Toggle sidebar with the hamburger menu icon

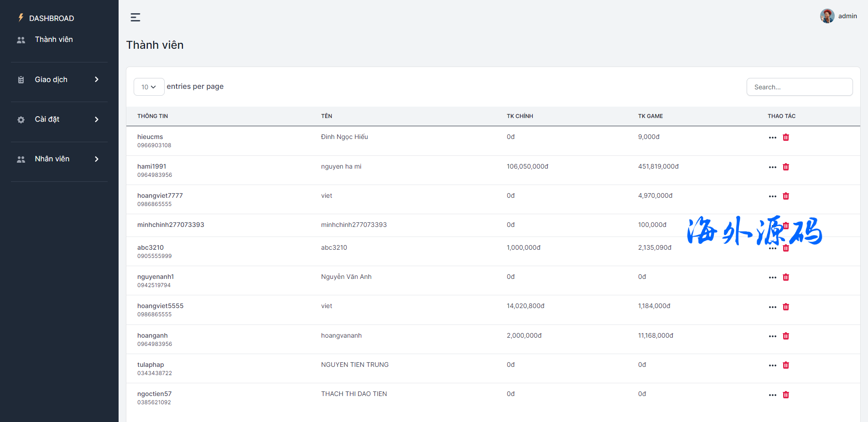coord(135,17)
